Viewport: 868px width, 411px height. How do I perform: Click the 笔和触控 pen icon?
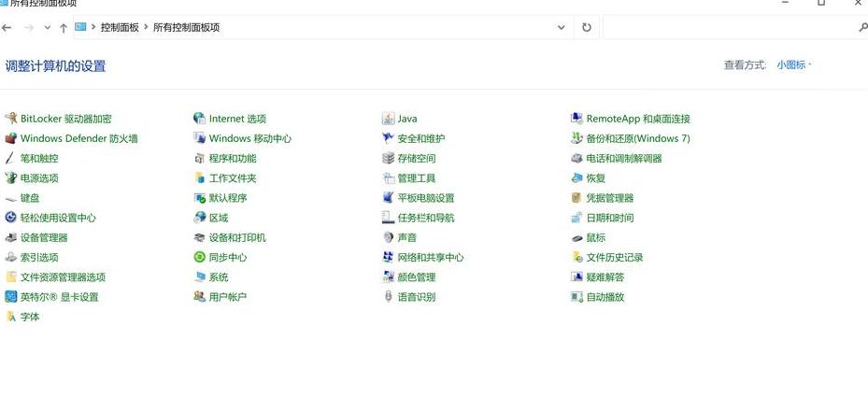coord(10,158)
